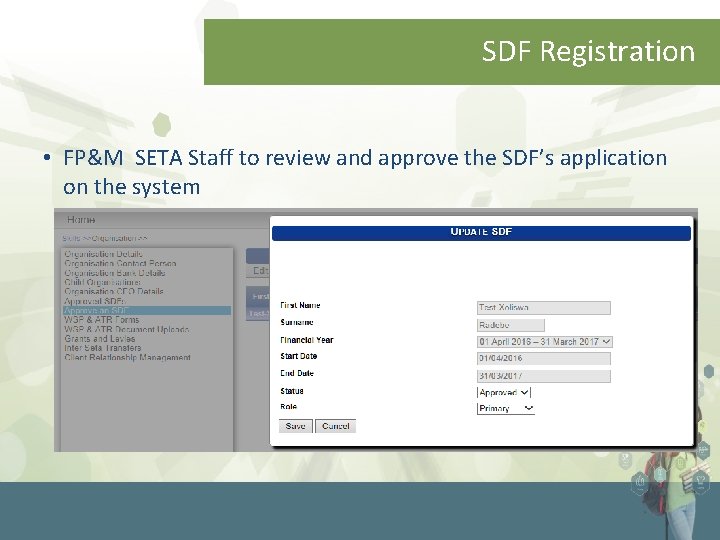The image size is (720, 540).
Task: Select Organisation Bank Details menu entry
Action: point(115,273)
